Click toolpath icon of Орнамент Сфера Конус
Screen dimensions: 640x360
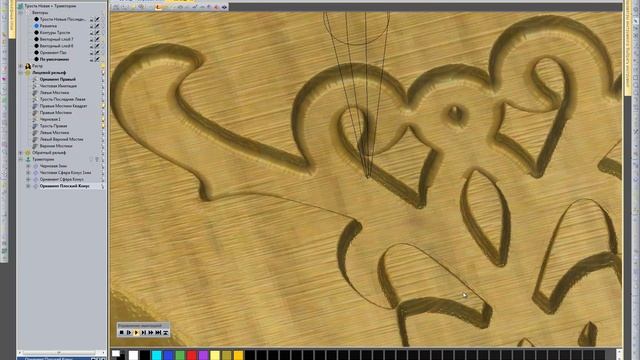point(36,179)
